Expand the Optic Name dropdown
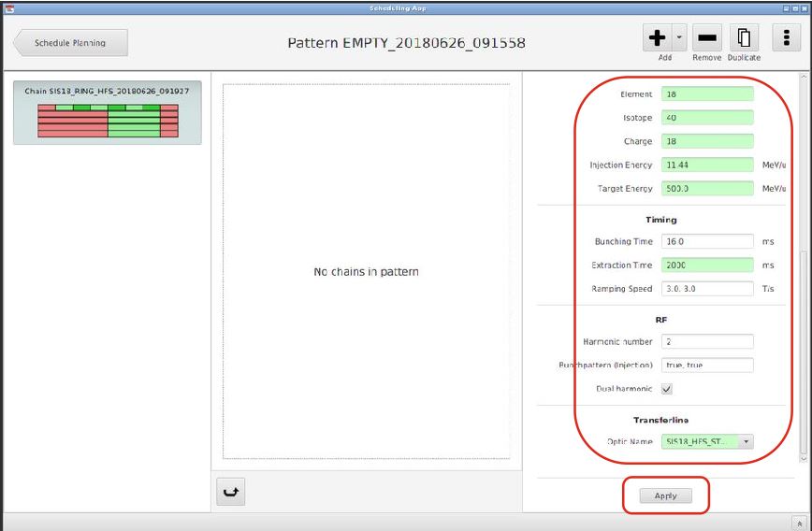This screenshot has width=812, height=531. (746, 442)
